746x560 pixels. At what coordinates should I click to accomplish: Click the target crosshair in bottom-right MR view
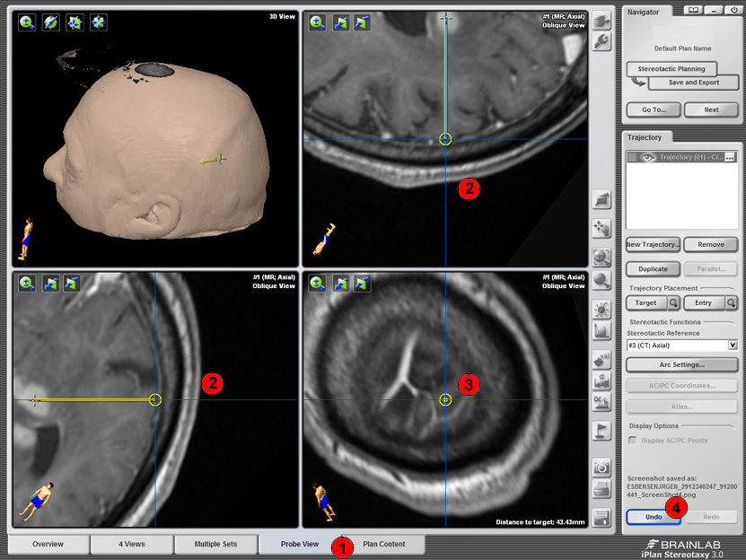click(445, 399)
